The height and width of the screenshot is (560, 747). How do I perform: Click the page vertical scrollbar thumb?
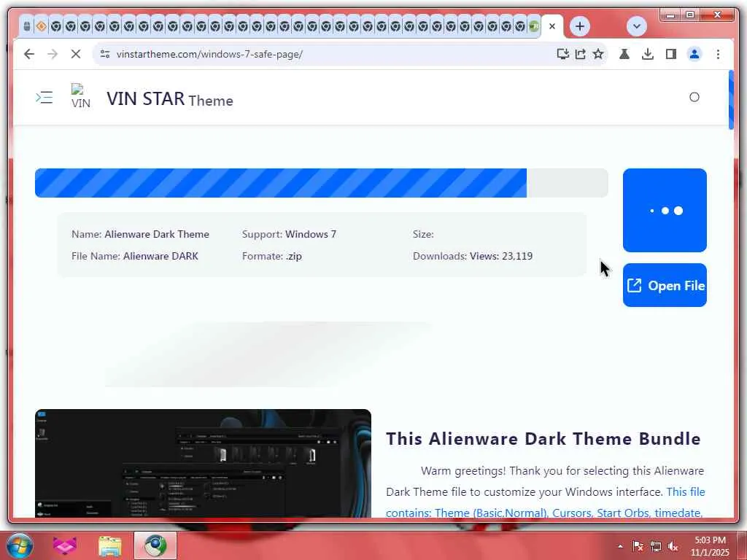tap(731, 100)
